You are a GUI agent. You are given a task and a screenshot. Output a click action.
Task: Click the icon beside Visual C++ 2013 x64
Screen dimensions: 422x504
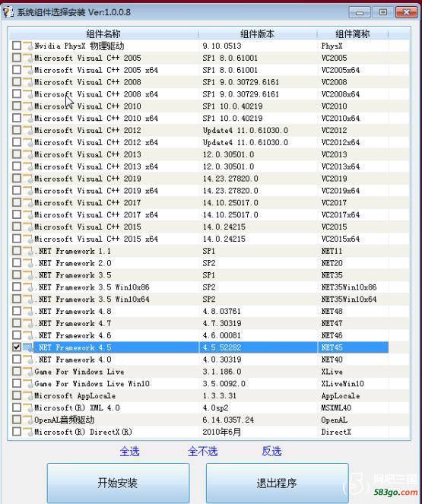pyautogui.click(x=28, y=166)
